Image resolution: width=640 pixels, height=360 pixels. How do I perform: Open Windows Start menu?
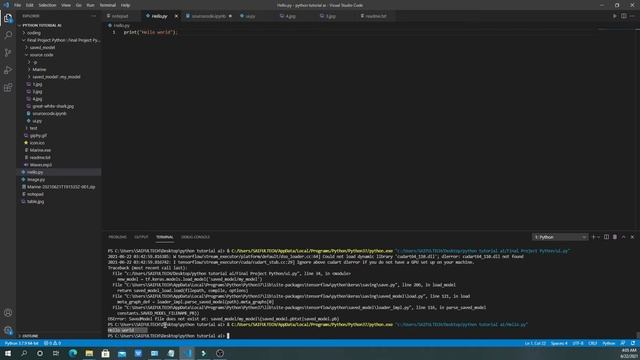[x=8, y=353]
